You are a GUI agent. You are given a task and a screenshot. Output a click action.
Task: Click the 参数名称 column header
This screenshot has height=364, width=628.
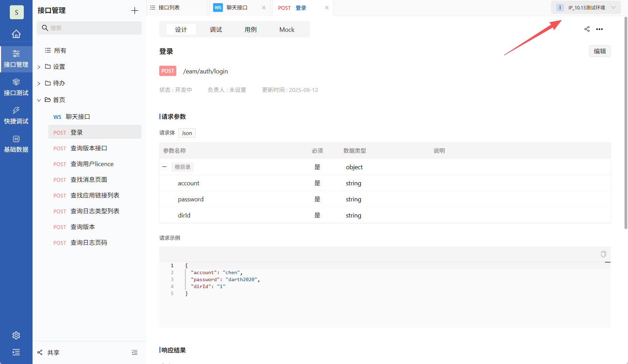(174, 151)
